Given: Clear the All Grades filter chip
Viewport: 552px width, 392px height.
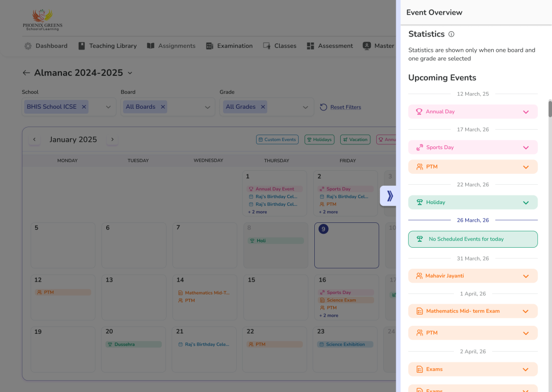Looking at the screenshot, I should pyautogui.click(x=263, y=107).
